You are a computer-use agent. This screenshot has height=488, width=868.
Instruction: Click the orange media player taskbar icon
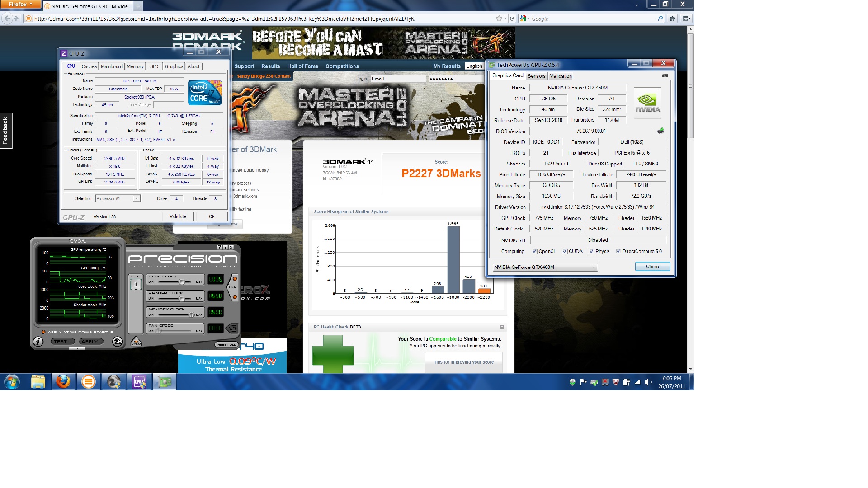click(89, 382)
